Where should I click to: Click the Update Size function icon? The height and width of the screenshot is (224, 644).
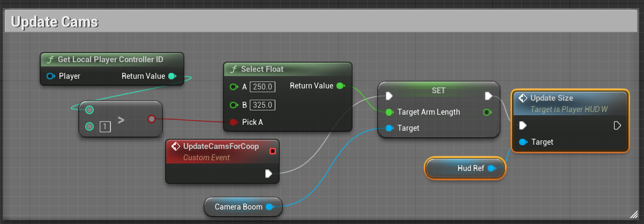[522, 98]
